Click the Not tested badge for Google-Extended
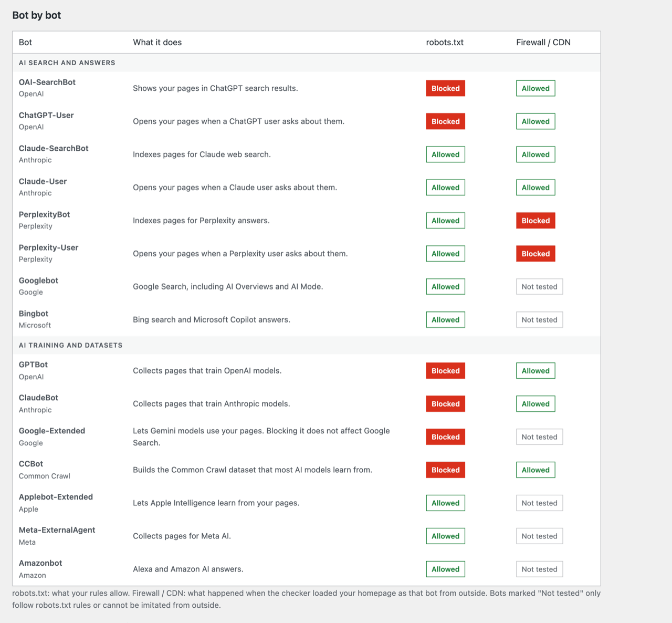672x623 pixels. coord(540,437)
